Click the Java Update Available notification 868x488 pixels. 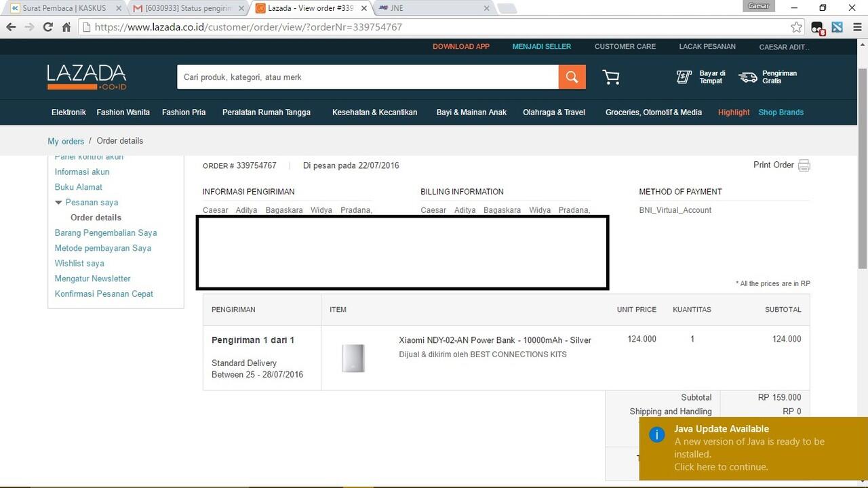(x=753, y=449)
